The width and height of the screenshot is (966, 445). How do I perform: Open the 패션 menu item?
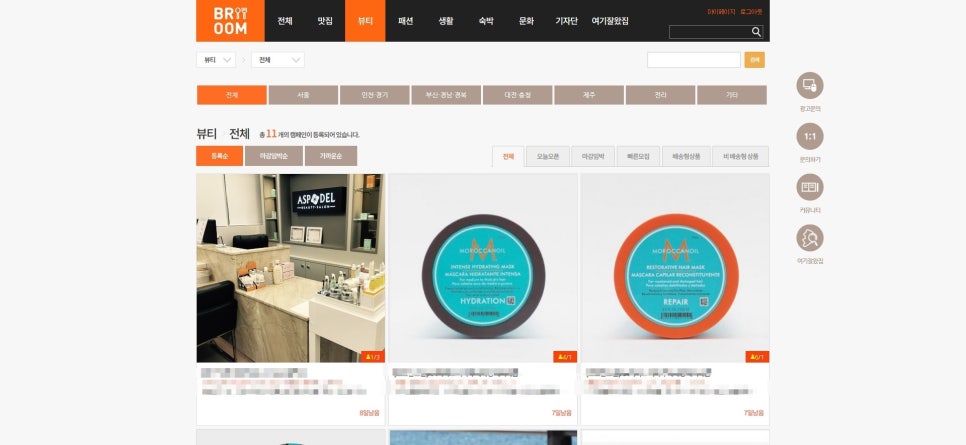pos(405,21)
